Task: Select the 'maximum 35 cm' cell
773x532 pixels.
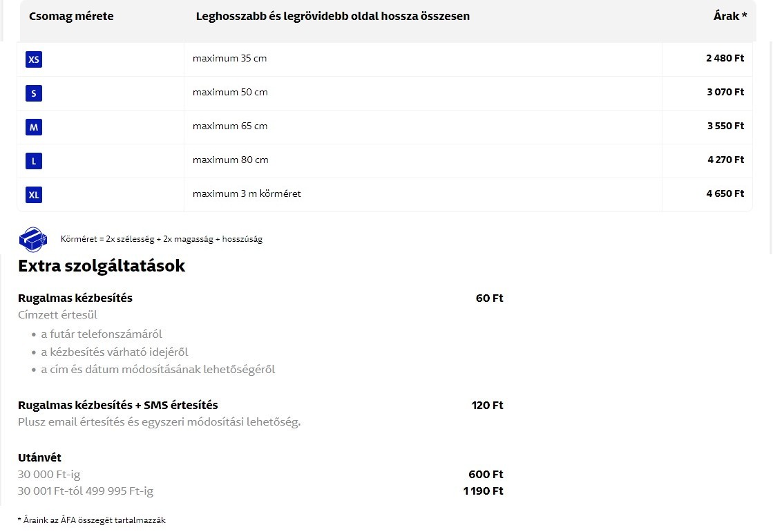Action: pyautogui.click(x=229, y=59)
